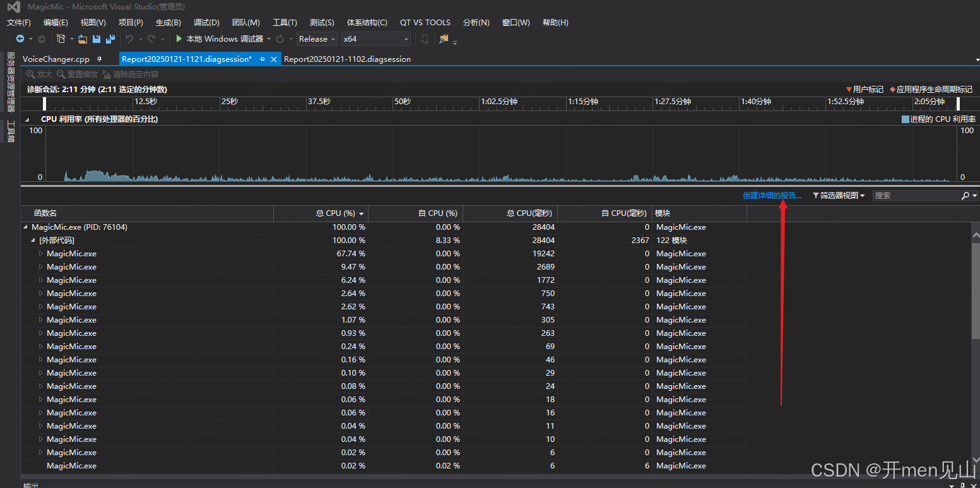Open the find in files icon
The width and height of the screenshot is (980, 488).
(x=444, y=39)
